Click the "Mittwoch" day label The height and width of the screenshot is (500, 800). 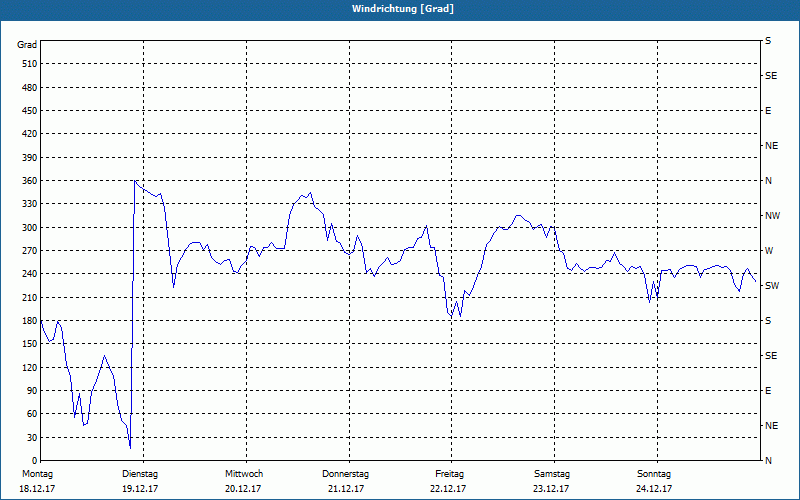pos(244,474)
